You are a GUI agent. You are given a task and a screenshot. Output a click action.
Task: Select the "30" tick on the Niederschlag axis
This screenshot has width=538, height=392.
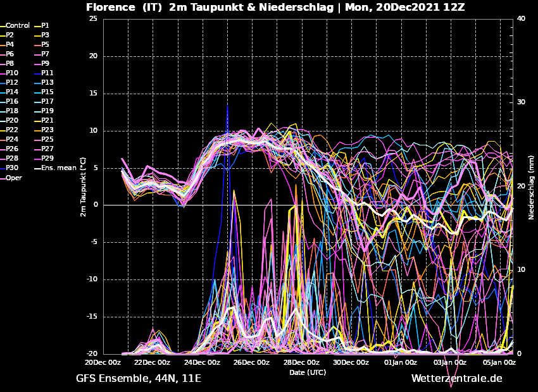[x=521, y=102]
